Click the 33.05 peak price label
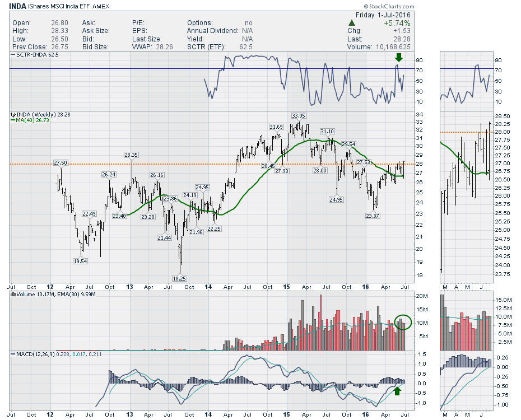 pyautogui.click(x=299, y=115)
